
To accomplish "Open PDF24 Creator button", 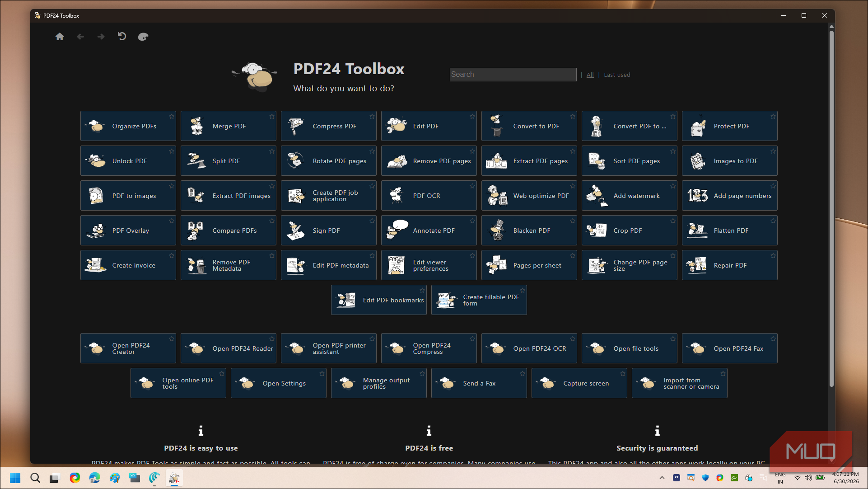I will click(128, 348).
